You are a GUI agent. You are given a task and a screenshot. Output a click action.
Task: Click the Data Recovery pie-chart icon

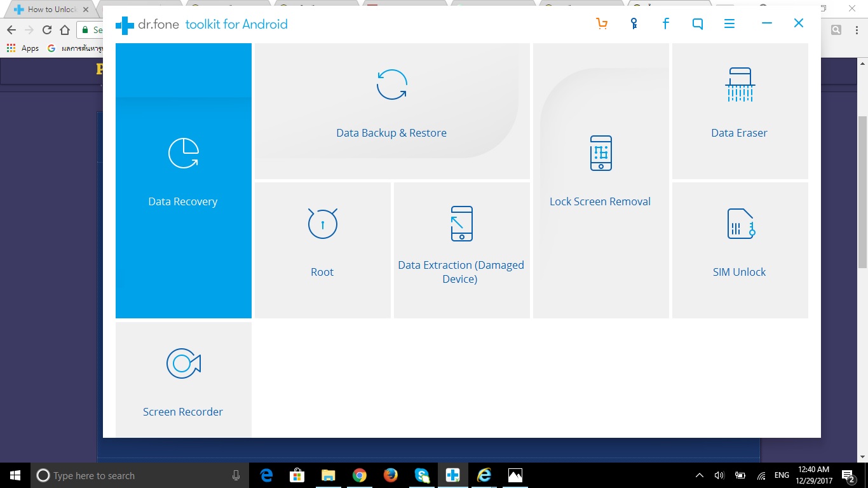[183, 153]
